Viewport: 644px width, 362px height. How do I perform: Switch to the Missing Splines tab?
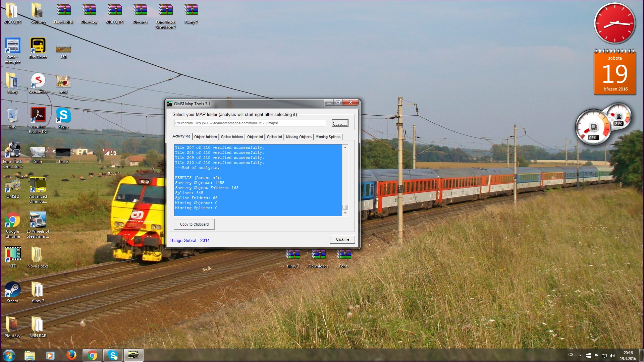click(328, 137)
